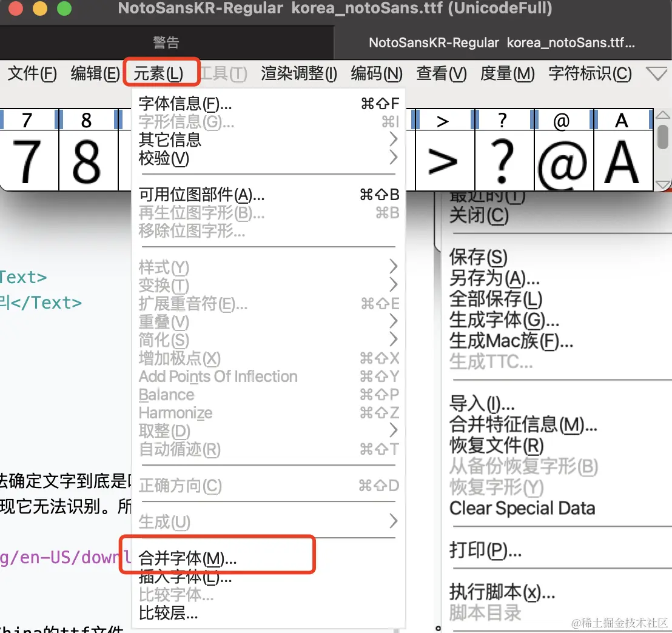Open the 编辑(E) menu
The width and height of the screenshot is (672, 633).
coord(95,74)
